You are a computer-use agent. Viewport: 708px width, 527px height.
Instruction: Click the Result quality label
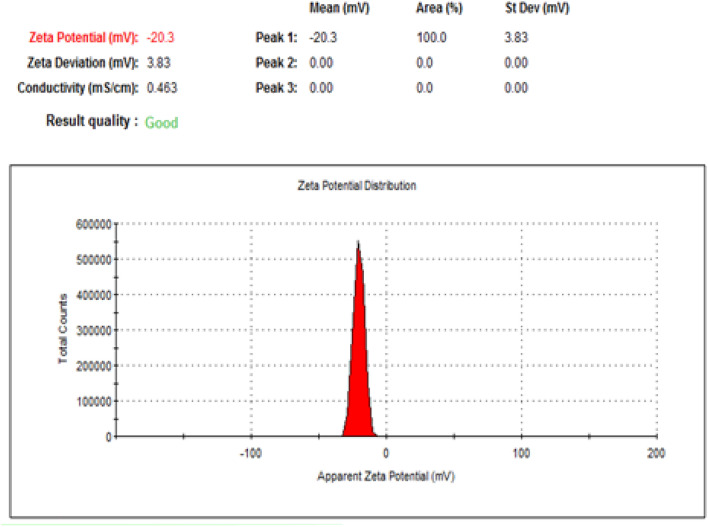point(91,122)
